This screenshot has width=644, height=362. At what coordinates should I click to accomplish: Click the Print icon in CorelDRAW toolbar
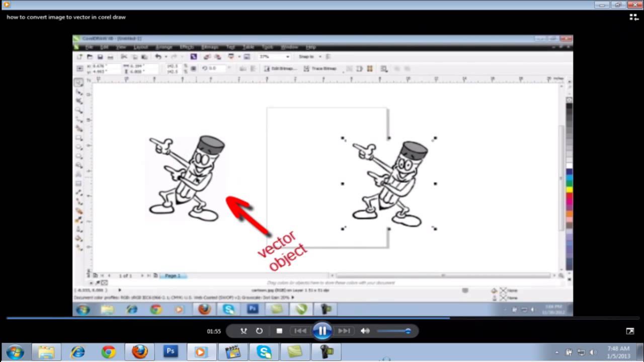coord(110,57)
